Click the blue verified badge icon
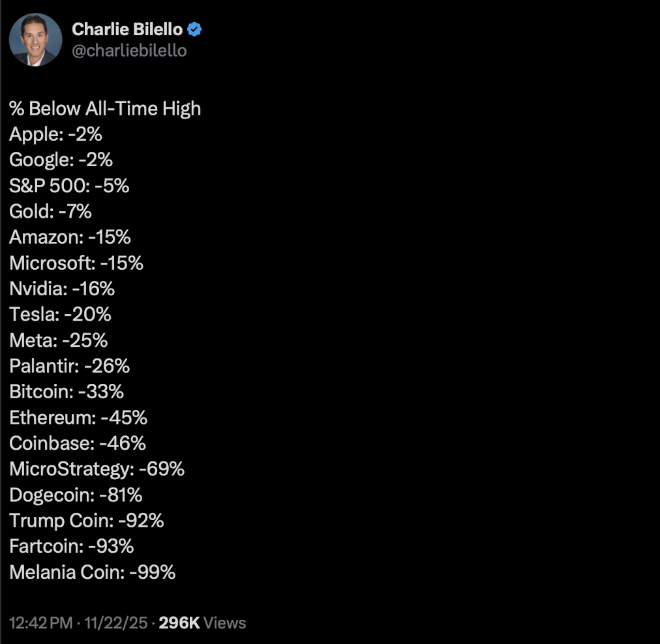Screen dimensions: 660x644 (x=194, y=29)
